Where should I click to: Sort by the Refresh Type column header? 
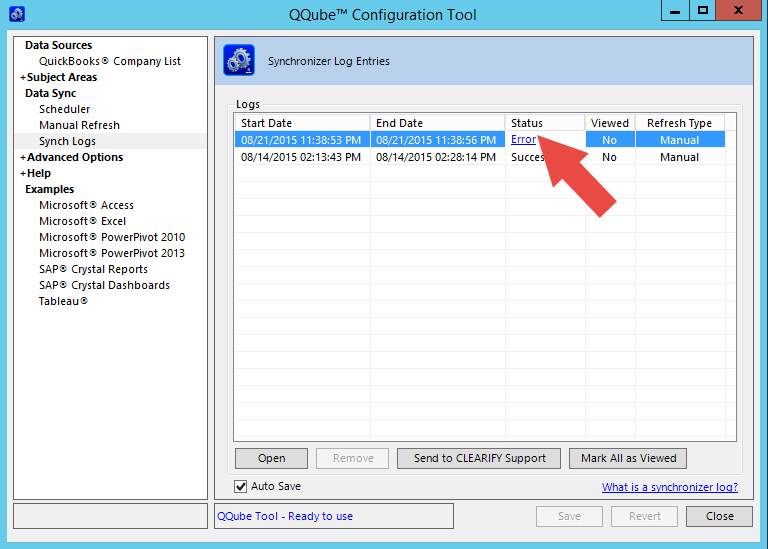coord(680,123)
